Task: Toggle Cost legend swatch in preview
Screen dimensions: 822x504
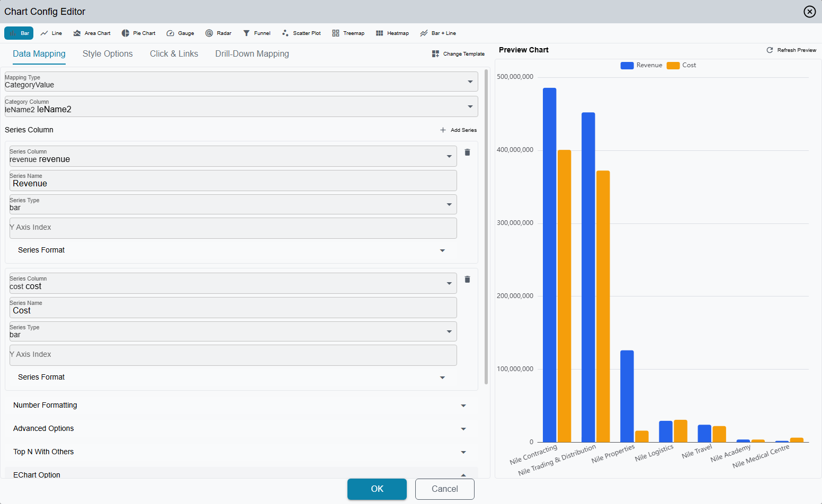Action: (673, 66)
